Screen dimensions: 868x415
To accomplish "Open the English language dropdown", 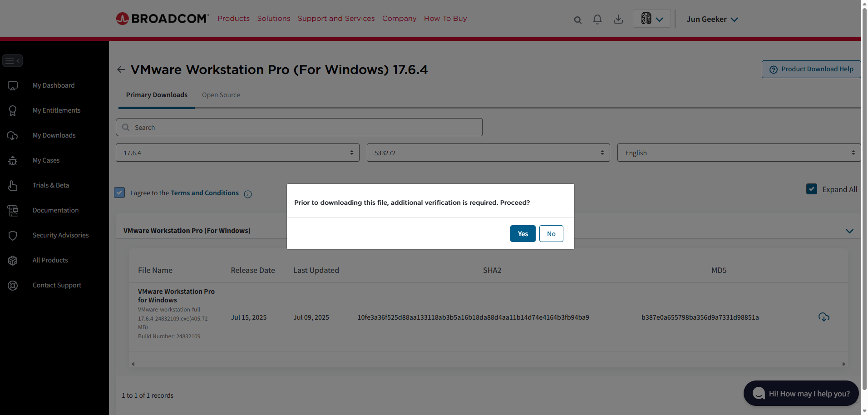I will [739, 153].
